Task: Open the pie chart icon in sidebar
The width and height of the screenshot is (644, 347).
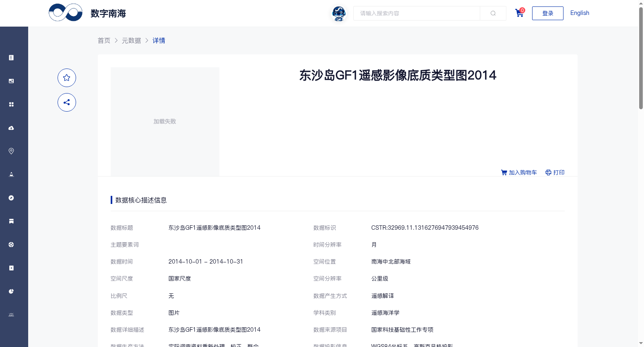Action: click(x=11, y=291)
